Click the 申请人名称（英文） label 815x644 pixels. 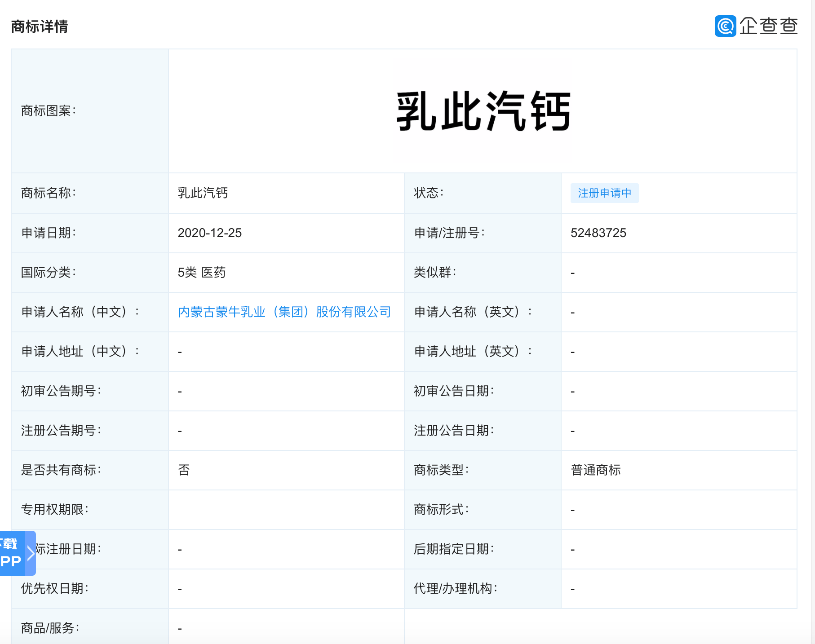point(473,312)
